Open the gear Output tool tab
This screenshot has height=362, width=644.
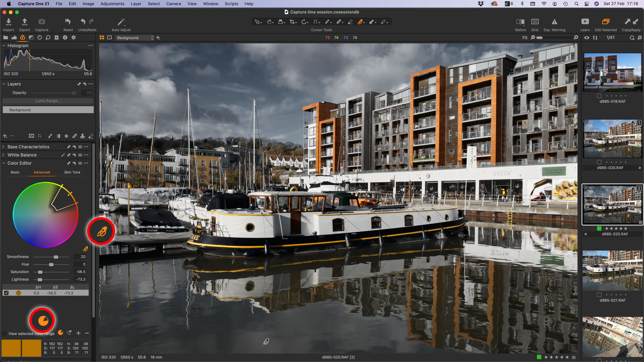(x=74, y=37)
